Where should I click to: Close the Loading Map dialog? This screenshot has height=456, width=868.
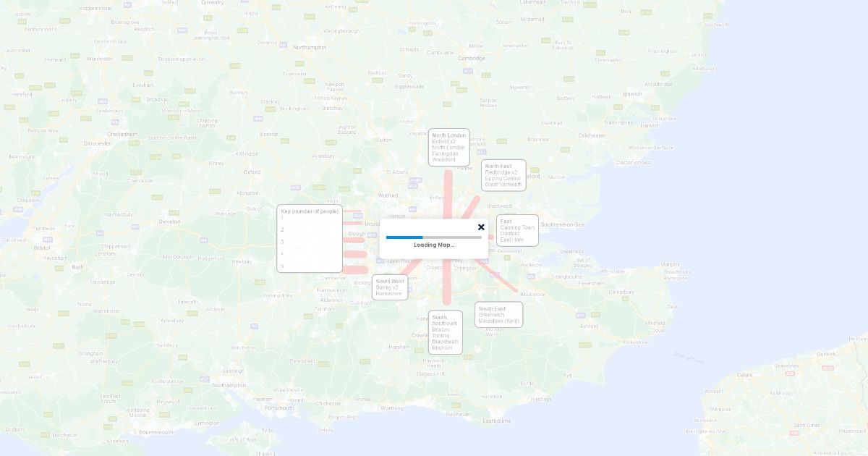pos(481,227)
